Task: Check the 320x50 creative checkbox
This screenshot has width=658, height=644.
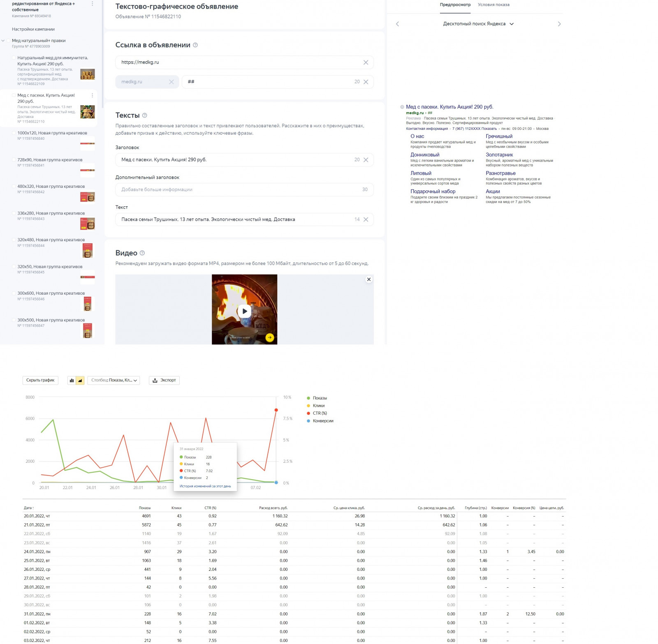Action: click(x=14, y=267)
